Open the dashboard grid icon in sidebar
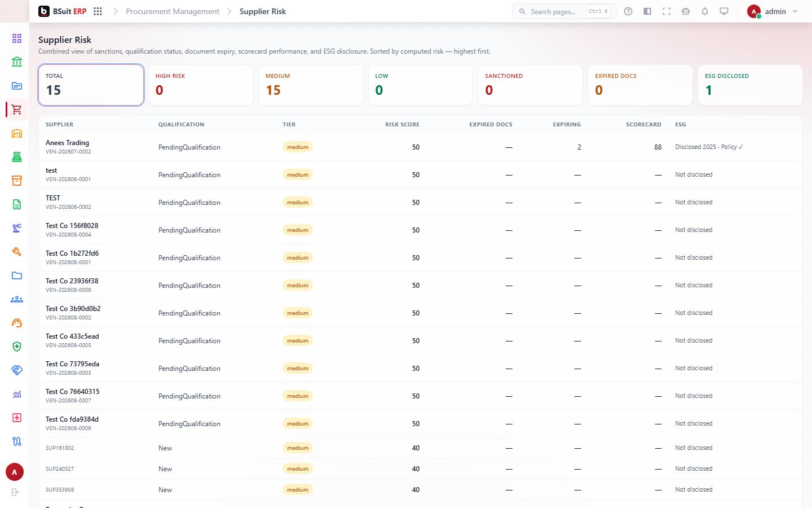This screenshot has width=812, height=508. tap(17, 38)
